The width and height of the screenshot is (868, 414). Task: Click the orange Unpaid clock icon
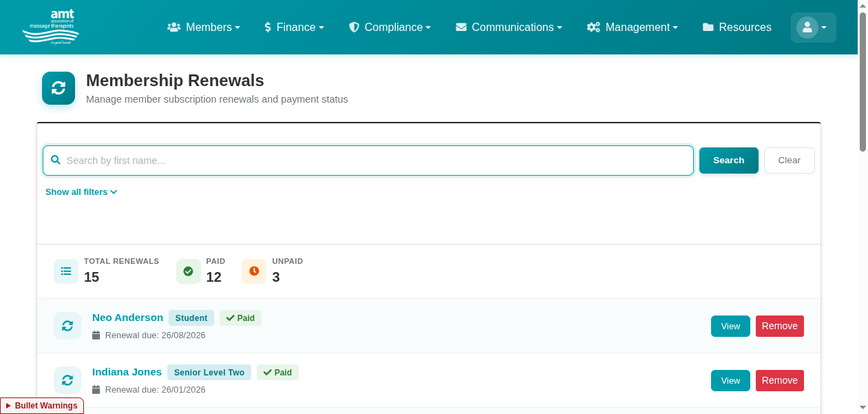click(x=254, y=271)
